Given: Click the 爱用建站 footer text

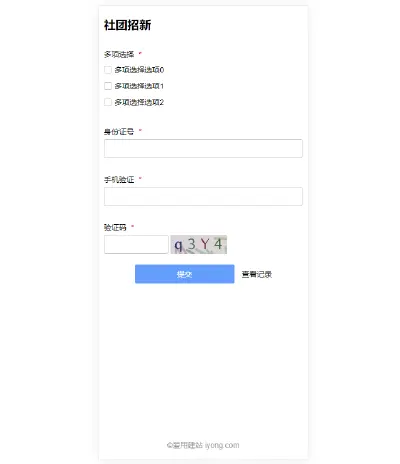Looking at the screenshot, I should coord(187,445).
